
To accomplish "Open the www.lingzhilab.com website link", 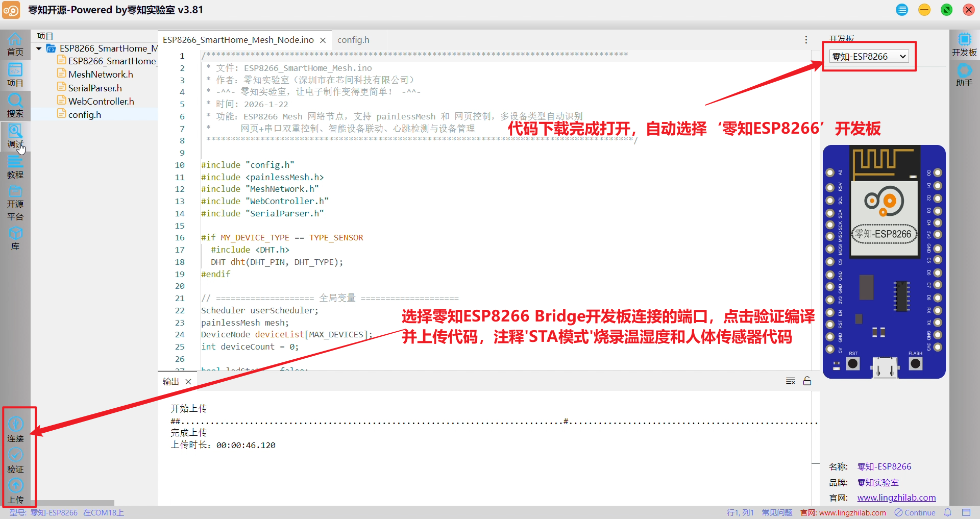I will (896, 498).
